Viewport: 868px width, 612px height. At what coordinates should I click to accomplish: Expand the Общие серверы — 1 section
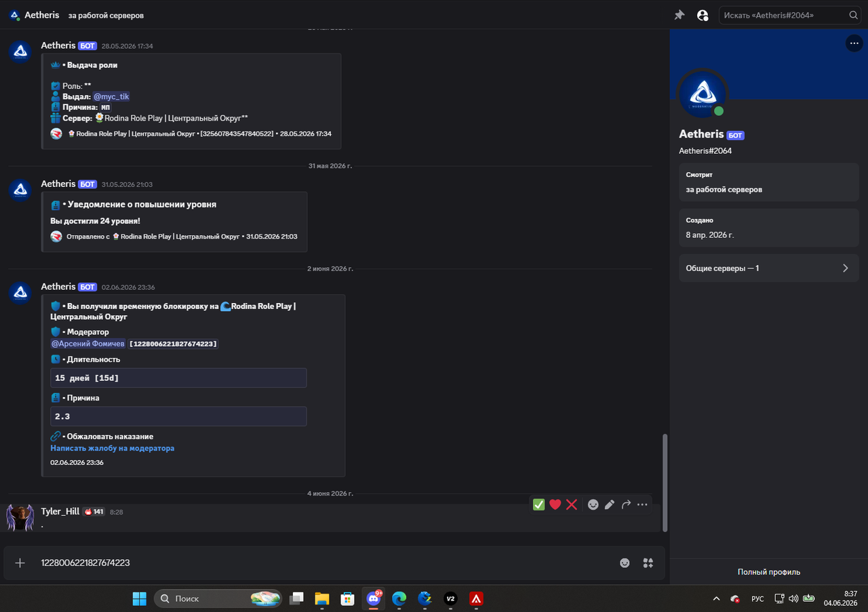click(x=769, y=268)
